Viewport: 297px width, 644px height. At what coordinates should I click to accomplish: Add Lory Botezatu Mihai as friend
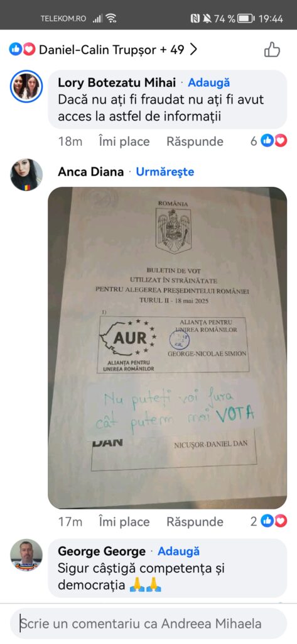[209, 82]
